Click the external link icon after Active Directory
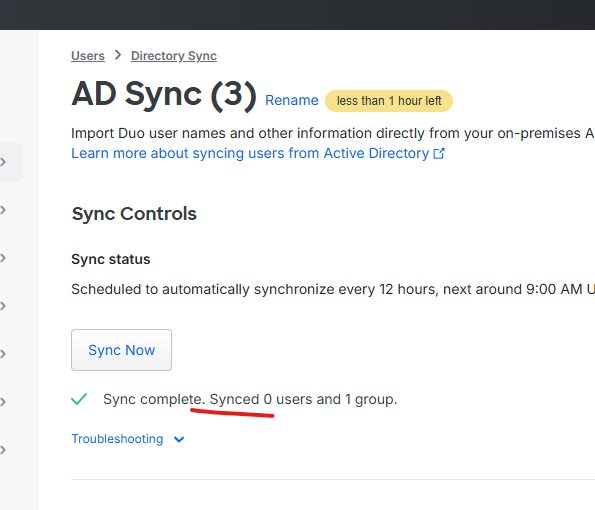Screen dimensions: 595x510 (439, 154)
